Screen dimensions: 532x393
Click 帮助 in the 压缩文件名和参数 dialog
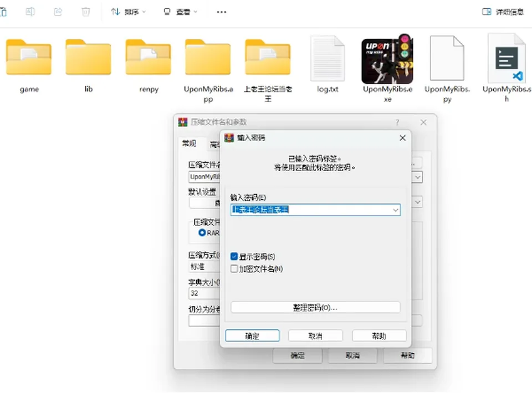[x=408, y=355]
